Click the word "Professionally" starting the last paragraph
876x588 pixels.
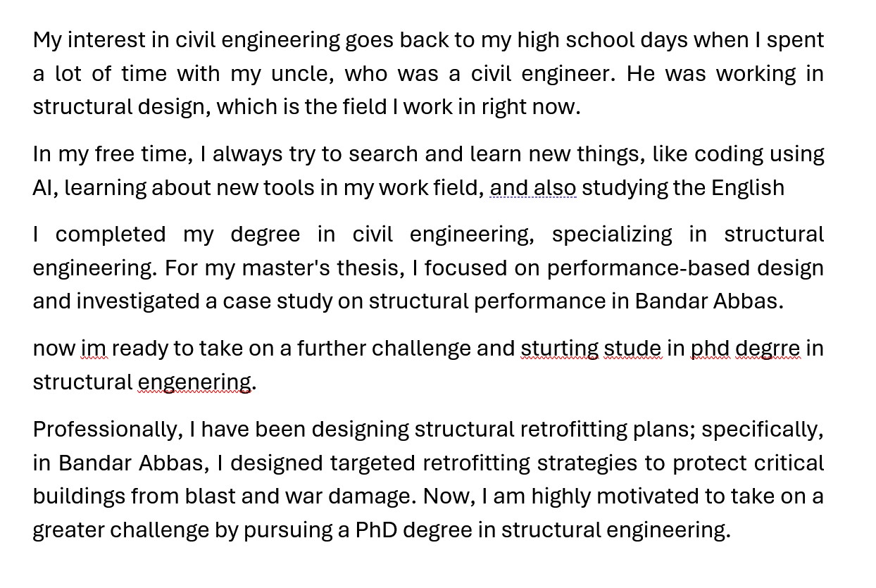tap(108, 430)
